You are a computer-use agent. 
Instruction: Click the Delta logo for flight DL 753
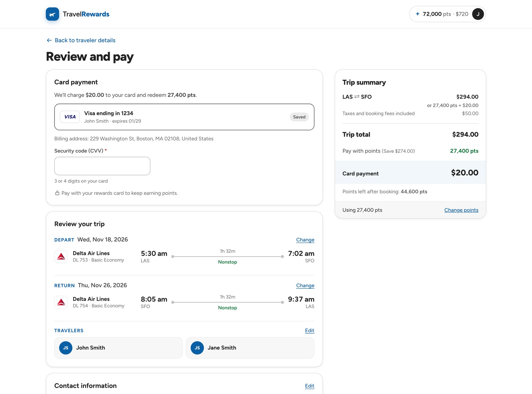point(61,256)
